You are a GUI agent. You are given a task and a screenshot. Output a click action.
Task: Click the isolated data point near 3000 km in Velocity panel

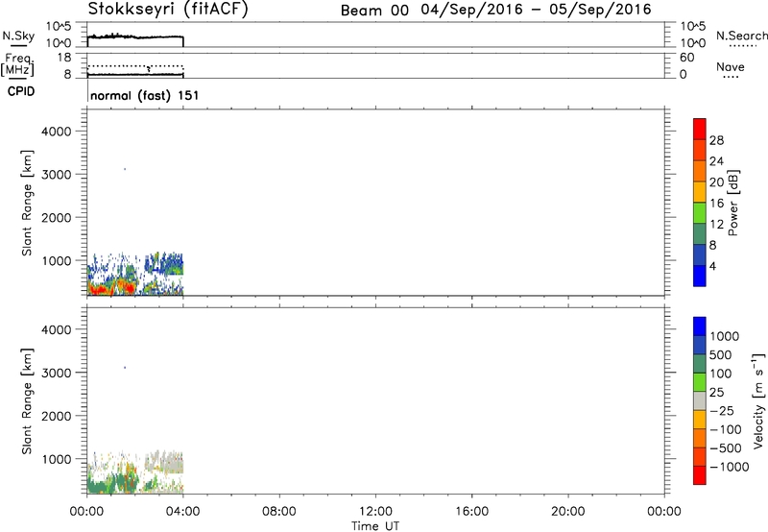(x=125, y=367)
